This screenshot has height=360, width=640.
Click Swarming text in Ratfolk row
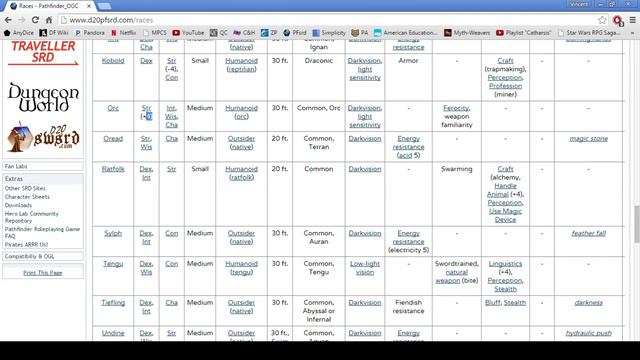[x=456, y=169]
